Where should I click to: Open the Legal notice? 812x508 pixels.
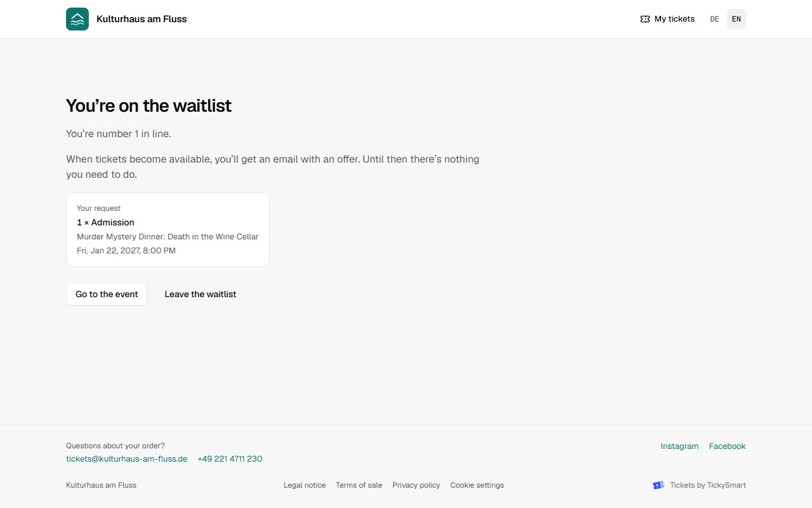click(x=304, y=485)
